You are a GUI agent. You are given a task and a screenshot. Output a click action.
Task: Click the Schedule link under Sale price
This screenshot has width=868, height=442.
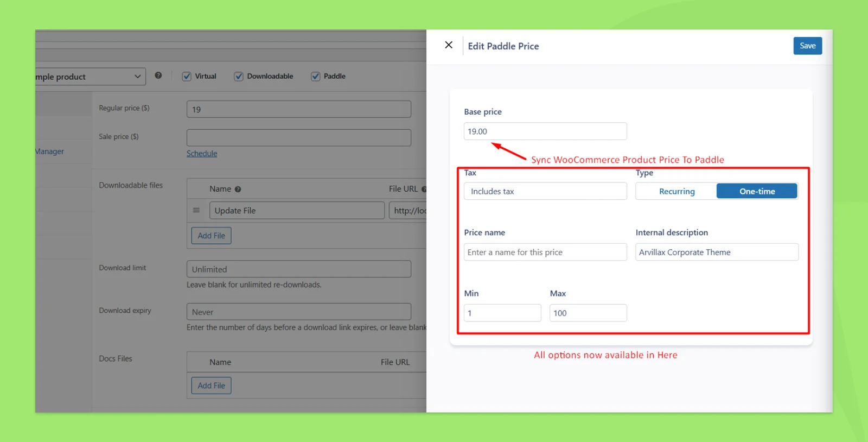(x=202, y=154)
